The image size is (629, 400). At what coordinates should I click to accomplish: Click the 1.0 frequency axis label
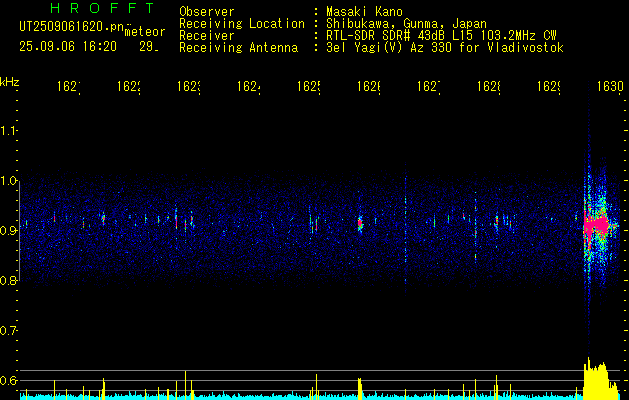pos(8,181)
